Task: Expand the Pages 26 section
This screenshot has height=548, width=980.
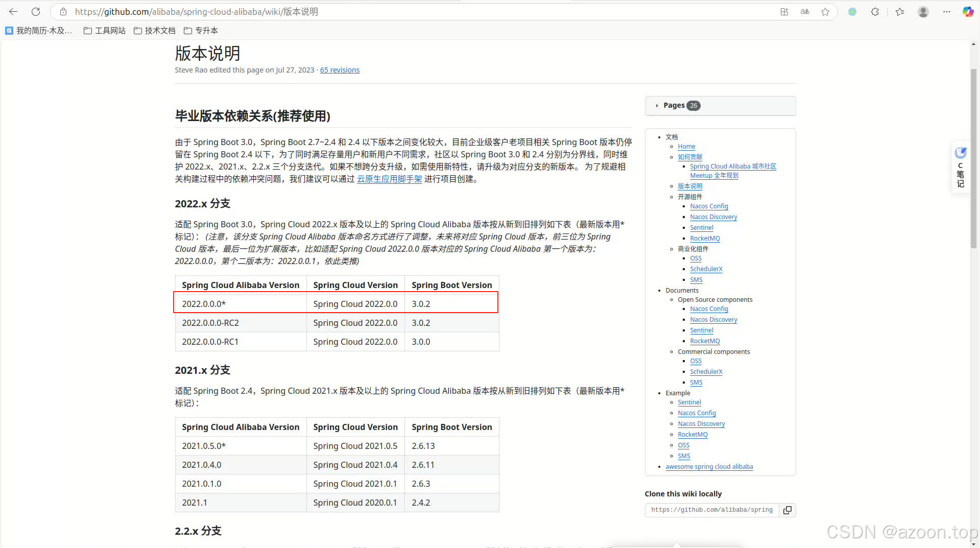Action: (x=720, y=105)
